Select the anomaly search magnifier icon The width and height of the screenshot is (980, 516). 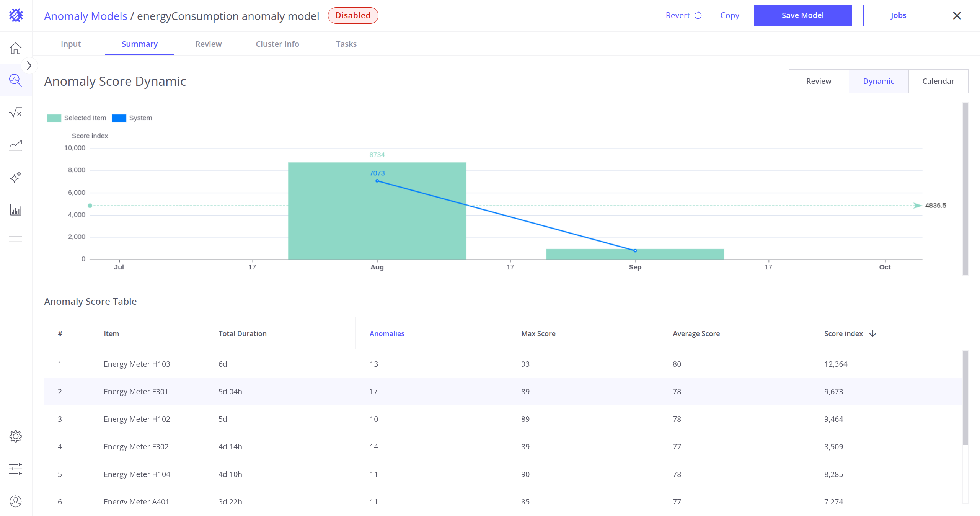pyautogui.click(x=16, y=80)
